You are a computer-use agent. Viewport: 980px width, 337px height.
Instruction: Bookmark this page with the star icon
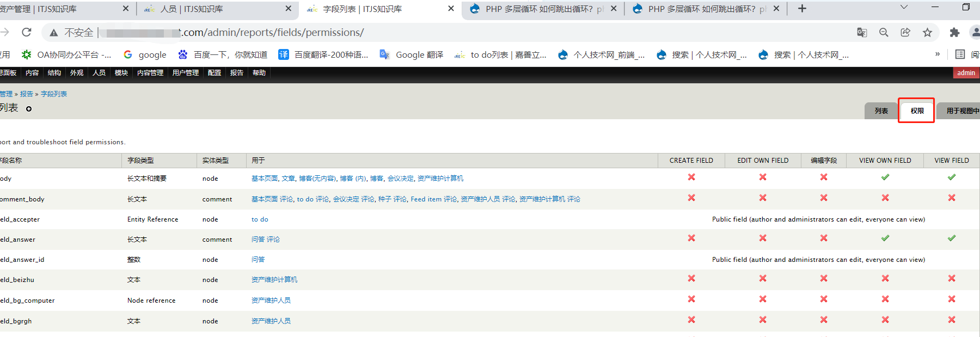click(927, 33)
